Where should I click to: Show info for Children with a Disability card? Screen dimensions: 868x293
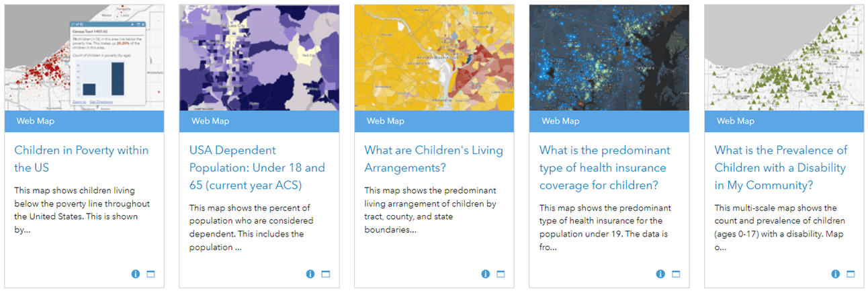point(836,274)
